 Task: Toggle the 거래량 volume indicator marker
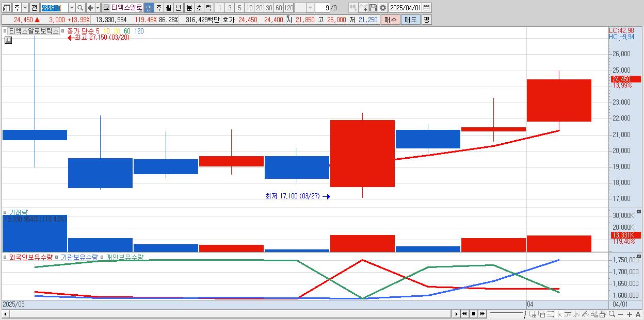pyautogui.click(x=6, y=212)
